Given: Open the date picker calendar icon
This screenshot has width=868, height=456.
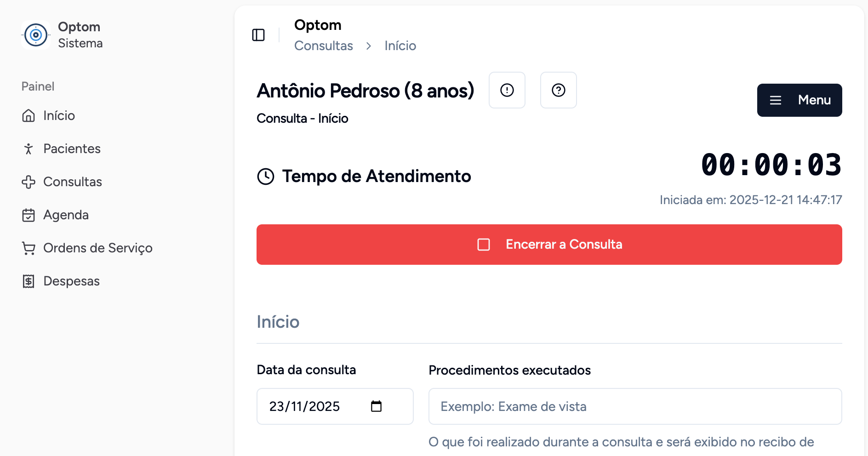Looking at the screenshot, I should click(376, 406).
